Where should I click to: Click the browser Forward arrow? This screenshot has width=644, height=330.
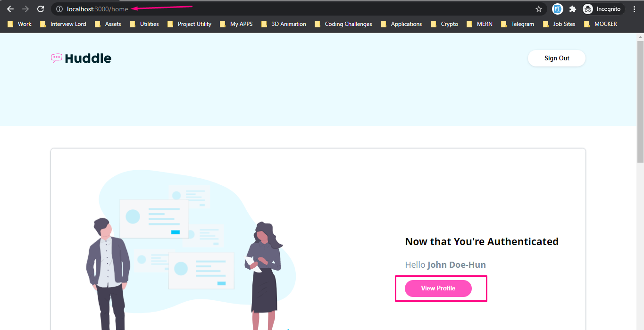point(25,9)
